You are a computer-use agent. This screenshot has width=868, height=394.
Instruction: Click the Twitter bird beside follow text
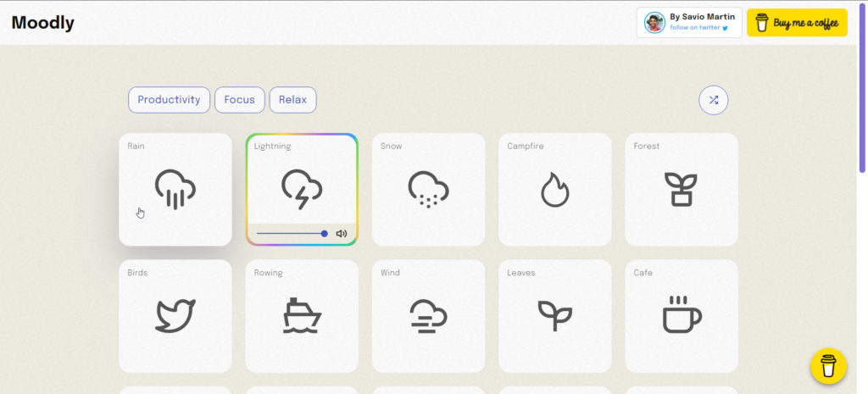725,28
